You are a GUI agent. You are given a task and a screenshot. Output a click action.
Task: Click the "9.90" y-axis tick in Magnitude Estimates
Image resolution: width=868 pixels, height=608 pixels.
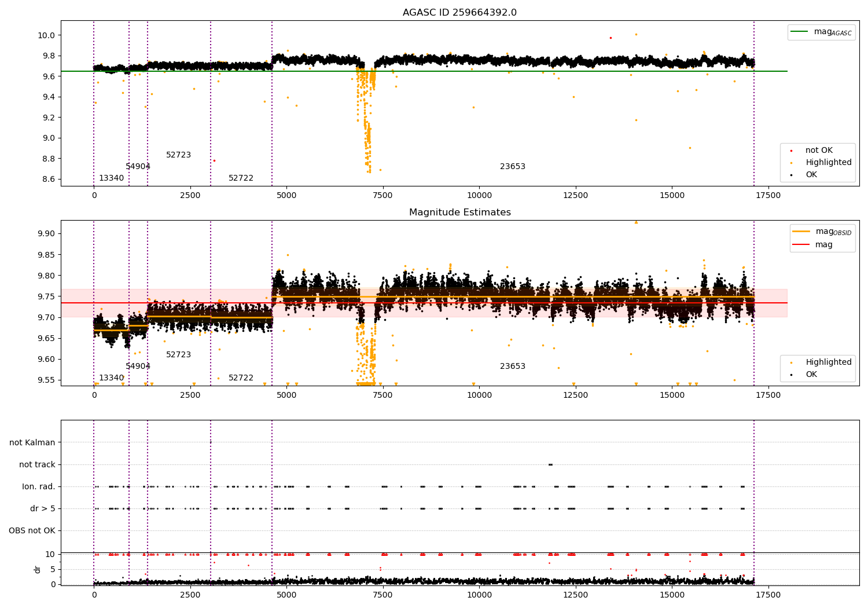tap(46, 234)
